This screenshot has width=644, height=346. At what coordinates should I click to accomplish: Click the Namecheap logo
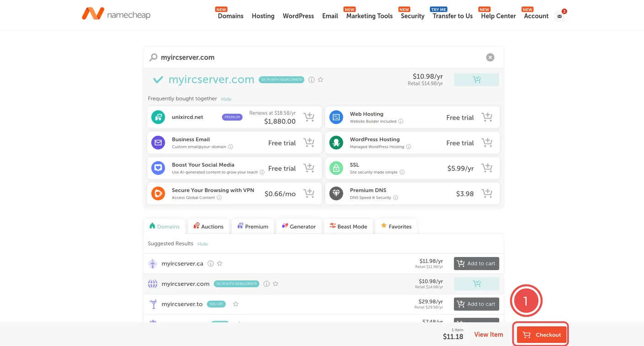[116, 14]
